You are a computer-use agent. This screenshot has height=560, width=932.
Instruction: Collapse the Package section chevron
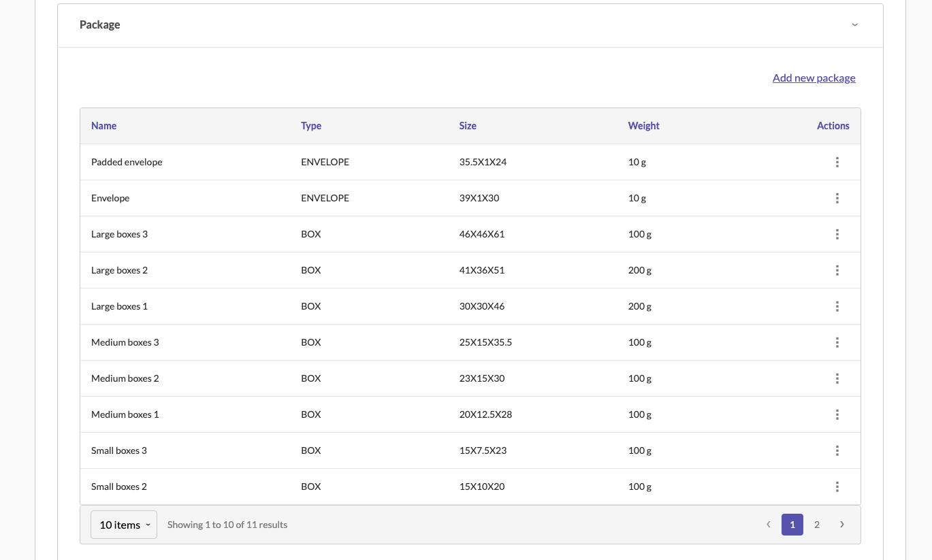(854, 25)
